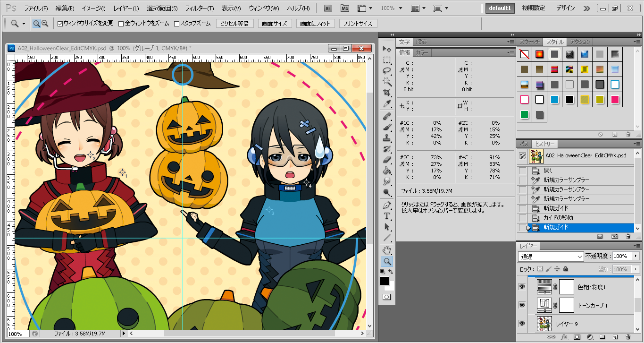Switch to the カラー tab
This screenshot has height=343, width=644.
[x=422, y=53]
